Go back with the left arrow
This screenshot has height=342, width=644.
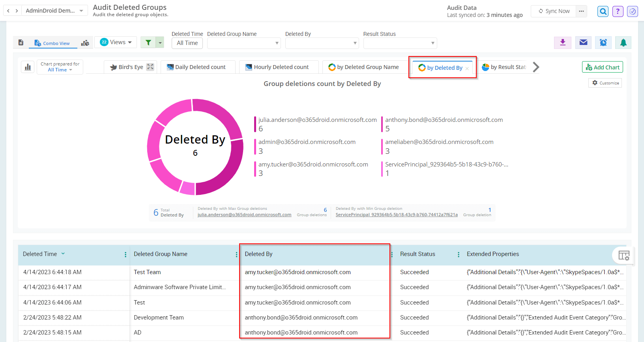pyautogui.click(x=8, y=11)
